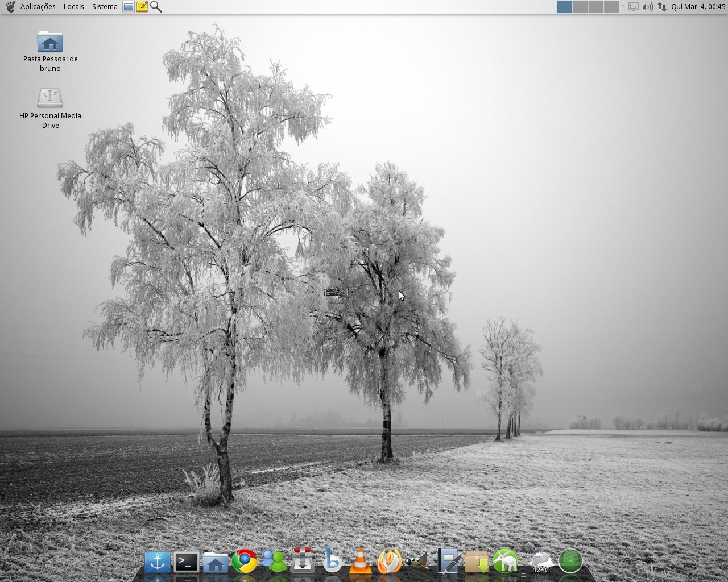Open the home folder icon in dock
Viewport: 728px width, 582px height.
coord(216,563)
